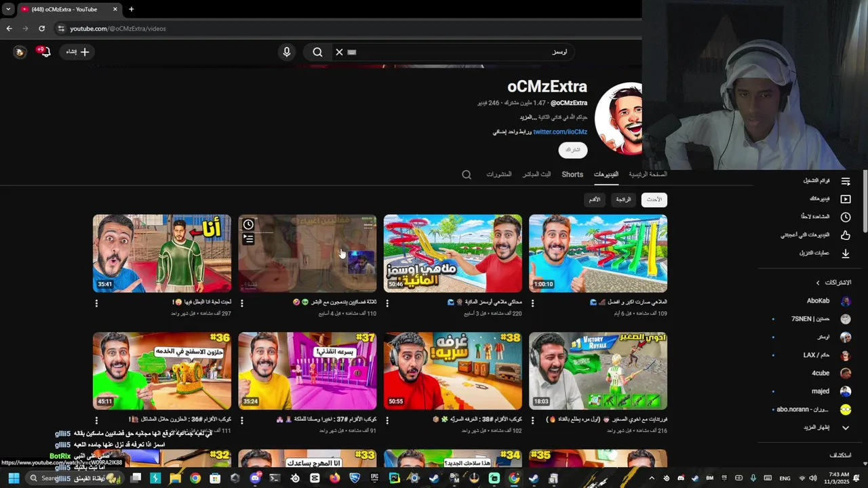Image resolution: width=868 pixels, height=488 pixels.
Task: Click the channel search magnifier icon beside tabs
Action: coord(467,175)
